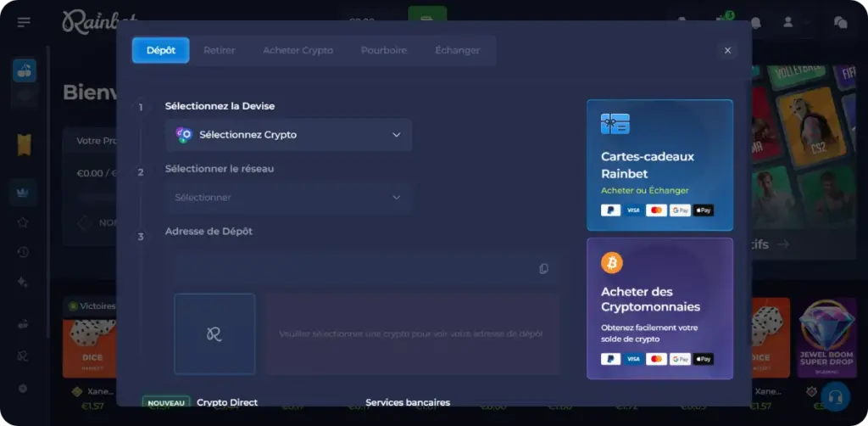Open the sparkle icon in sidebar

point(23,282)
